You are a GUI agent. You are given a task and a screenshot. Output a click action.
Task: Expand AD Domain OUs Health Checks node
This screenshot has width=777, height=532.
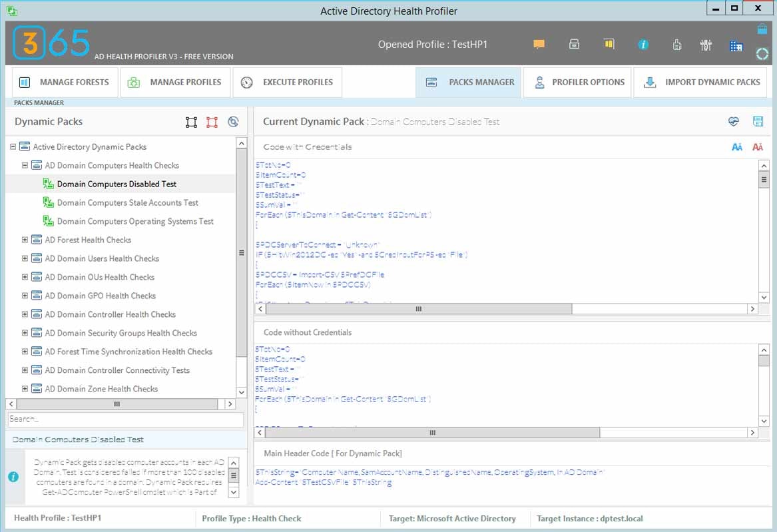pos(25,277)
